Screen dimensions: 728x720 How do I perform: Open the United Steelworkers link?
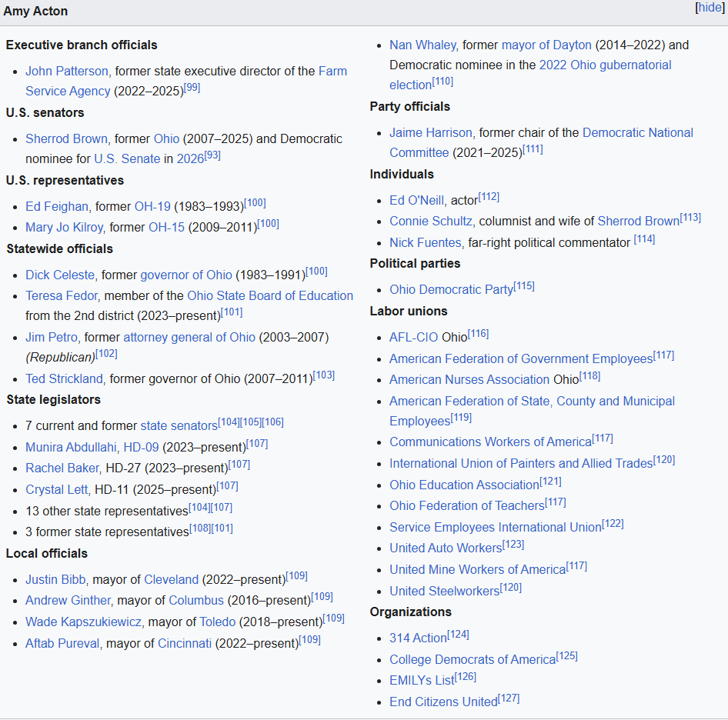(444, 591)
